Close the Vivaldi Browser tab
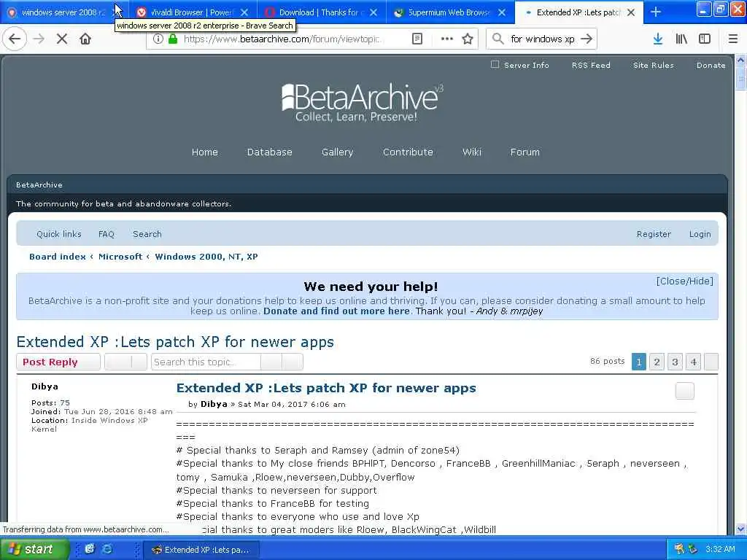The width and height of the screenshot is (747, 560). pos(244,12)
